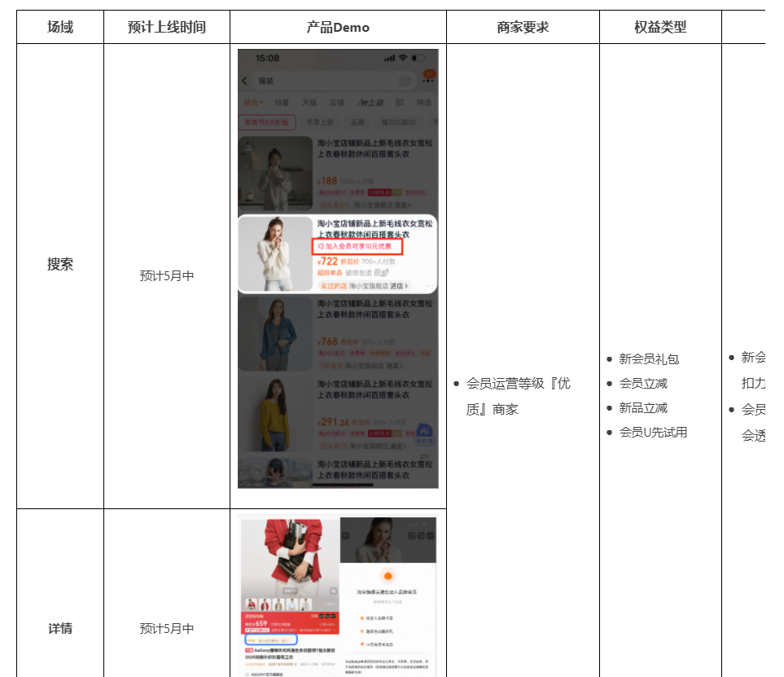
Task: Click the join member bar outlined in blue
Action: pyautogui.click(x=271, y=640)
